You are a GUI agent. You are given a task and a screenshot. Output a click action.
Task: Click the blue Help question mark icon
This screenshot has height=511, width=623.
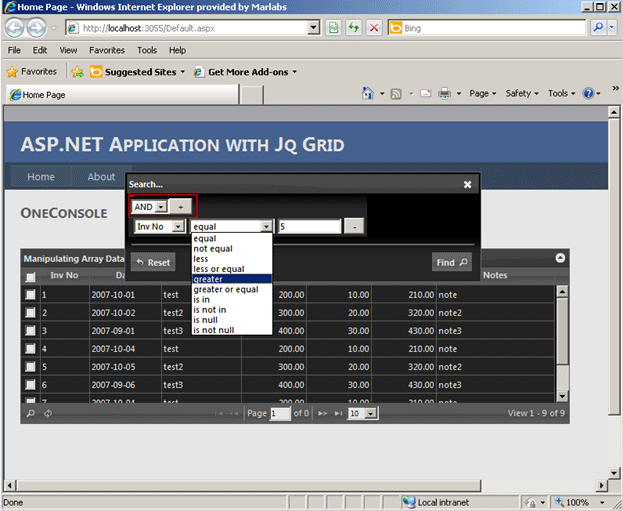pos(588,93)
